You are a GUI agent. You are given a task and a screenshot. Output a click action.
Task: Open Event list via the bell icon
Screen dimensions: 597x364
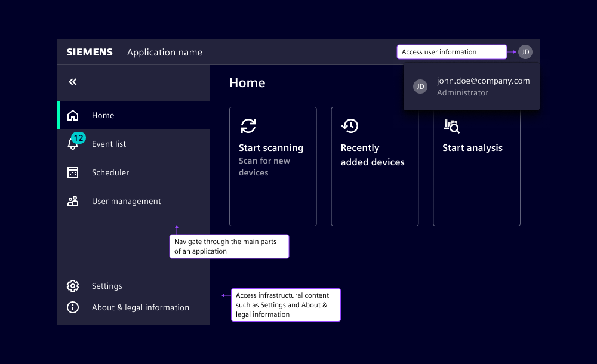[72, 143]
